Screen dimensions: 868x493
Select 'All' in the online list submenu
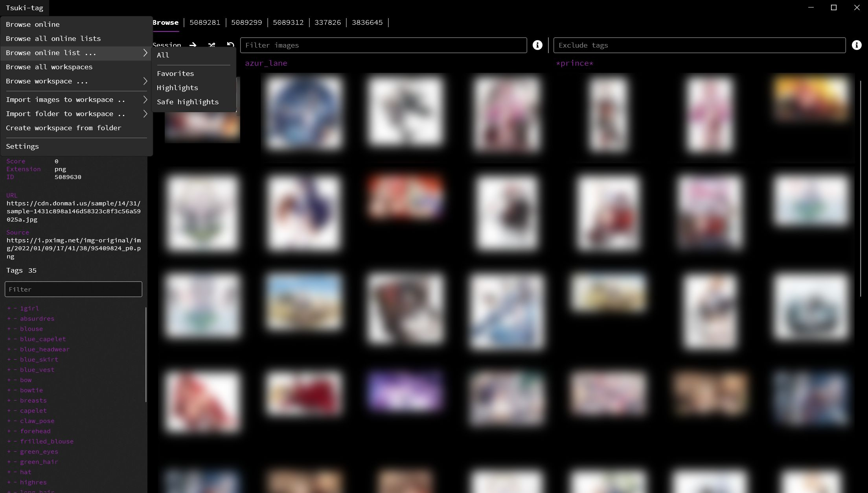tap(193, 55)
